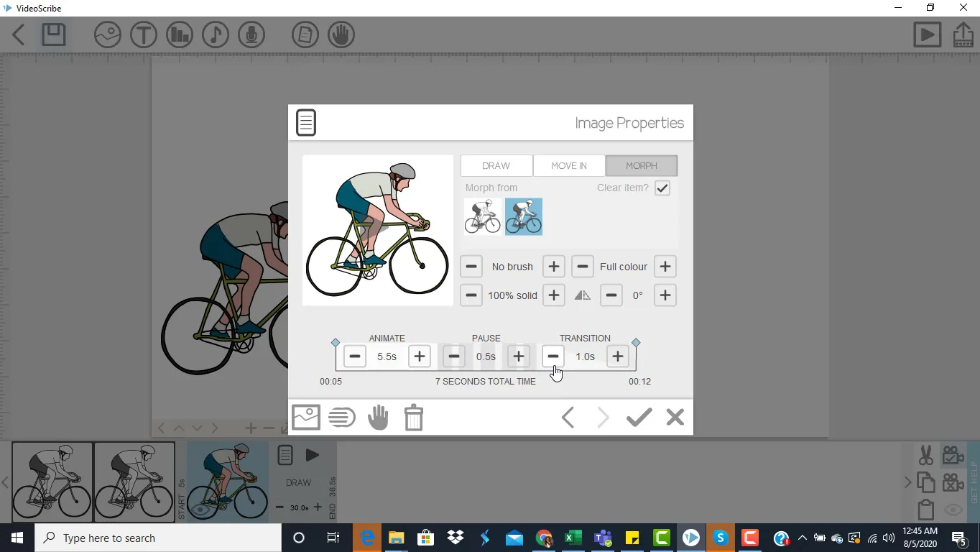This screenshot has height=552, width=980.
Task: Increase the rotation angle
Action: point(665,295)
